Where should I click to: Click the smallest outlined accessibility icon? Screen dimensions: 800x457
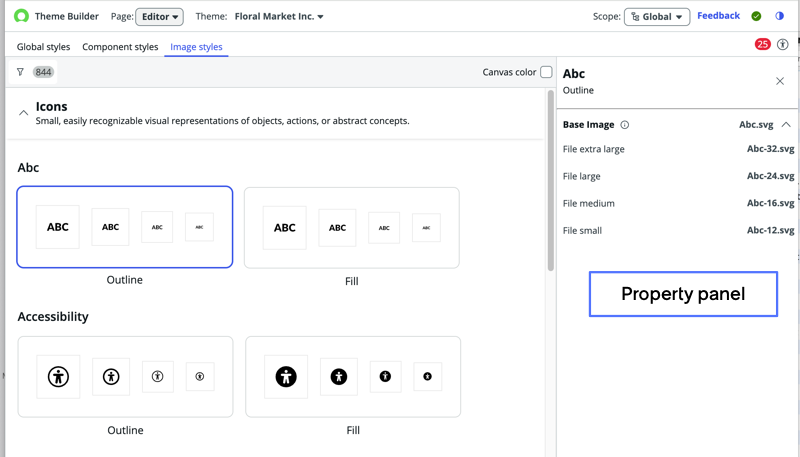200,376
